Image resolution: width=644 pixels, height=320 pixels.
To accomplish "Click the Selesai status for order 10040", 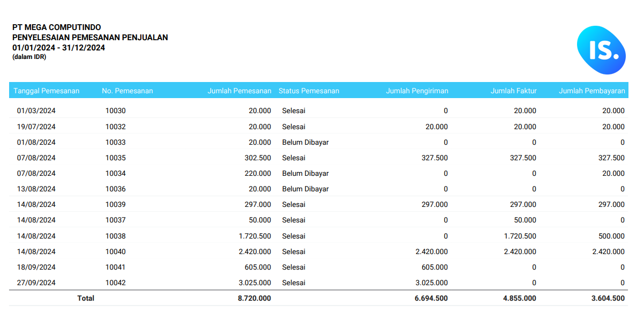I will tap(294, 251).
